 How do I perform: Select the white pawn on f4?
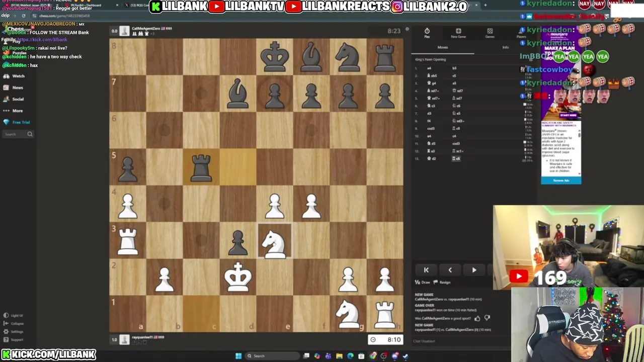(311, 204)
